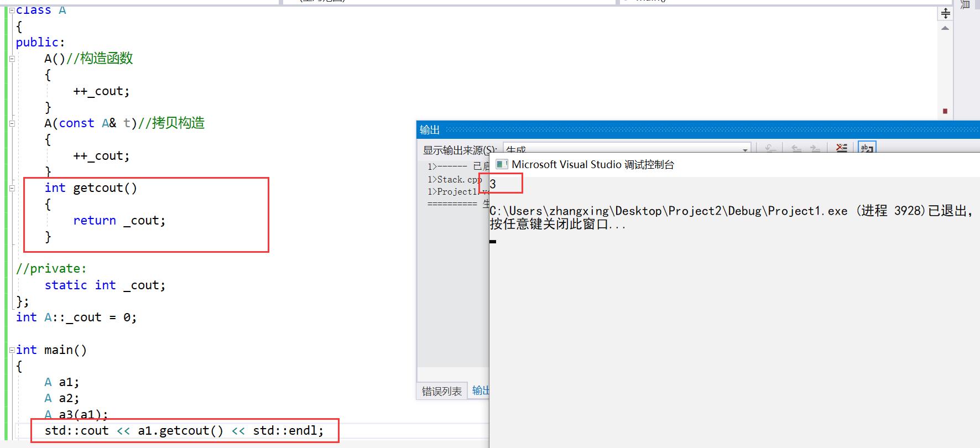Click the //private: comment line

tap(51, 269)
